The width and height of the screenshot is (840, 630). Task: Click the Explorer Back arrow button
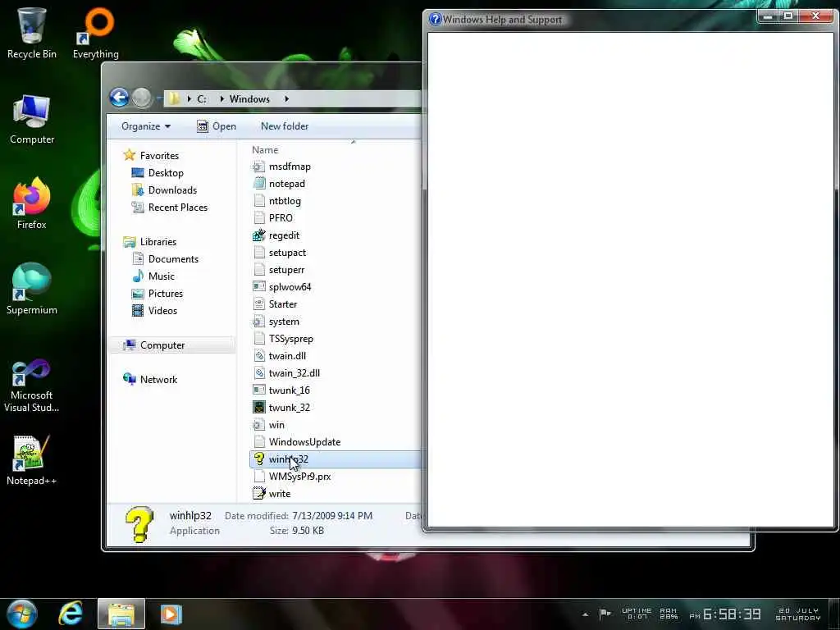click(120, 98)
